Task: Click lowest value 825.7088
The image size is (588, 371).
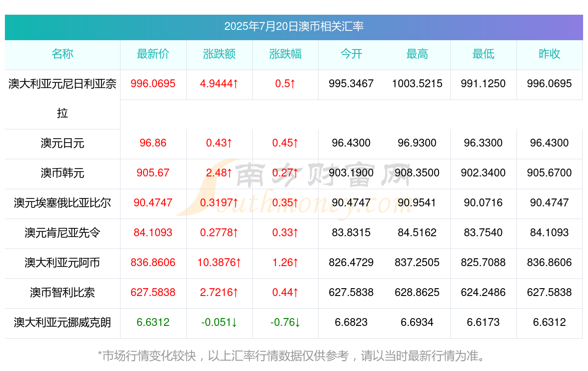Action: pos(484,263)
